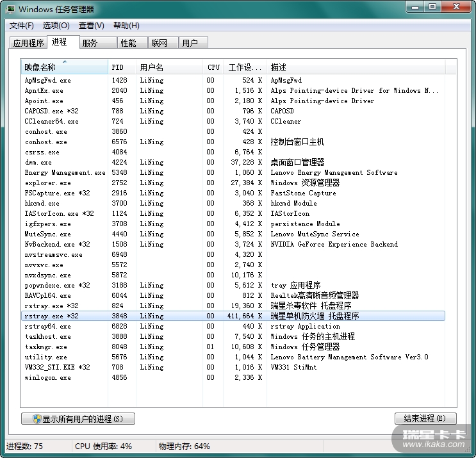Select the utility.exe process
This screenshot has width=476, height=458.
[233, 357]
